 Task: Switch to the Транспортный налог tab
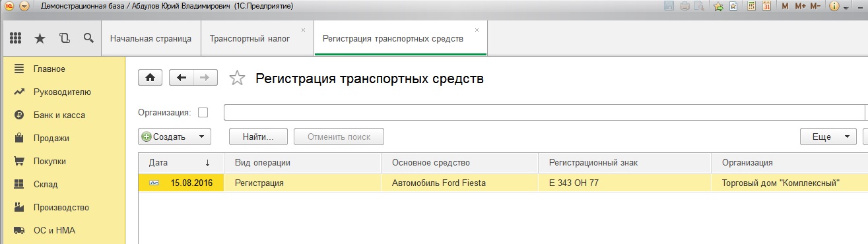tap(250, 39)
